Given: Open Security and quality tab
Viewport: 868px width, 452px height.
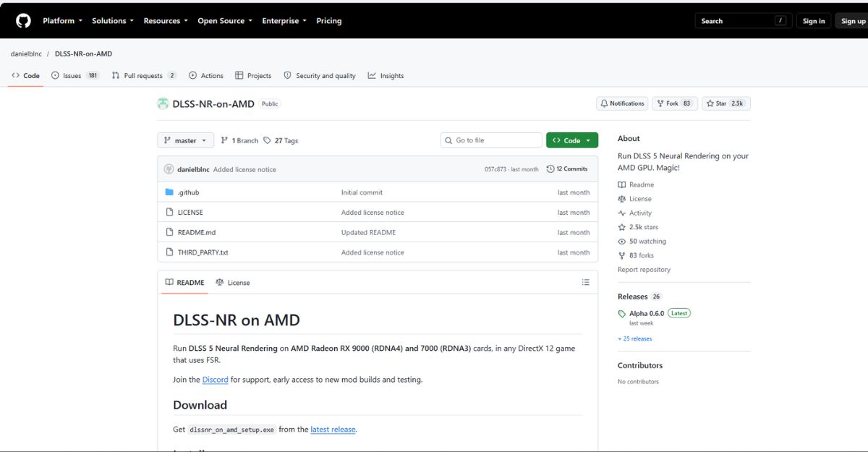Looking at the screenshot, I should pyautogui.click(x=320, y=75).
